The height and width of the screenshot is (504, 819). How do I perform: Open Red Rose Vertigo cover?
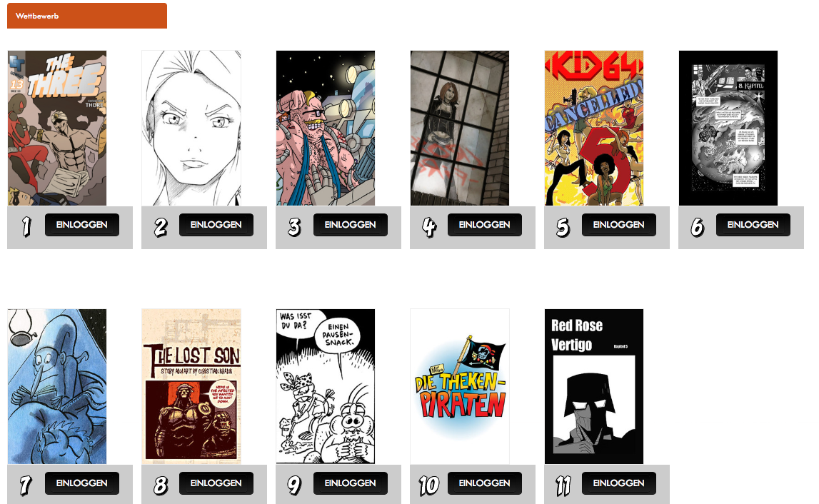594,386
